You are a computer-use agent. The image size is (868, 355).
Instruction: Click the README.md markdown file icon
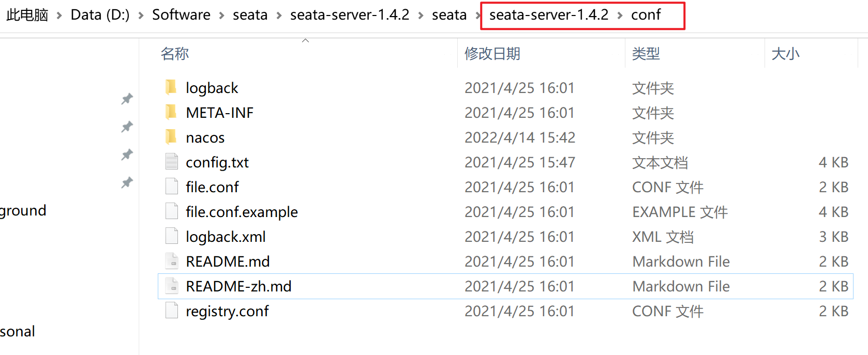(172, 261)
